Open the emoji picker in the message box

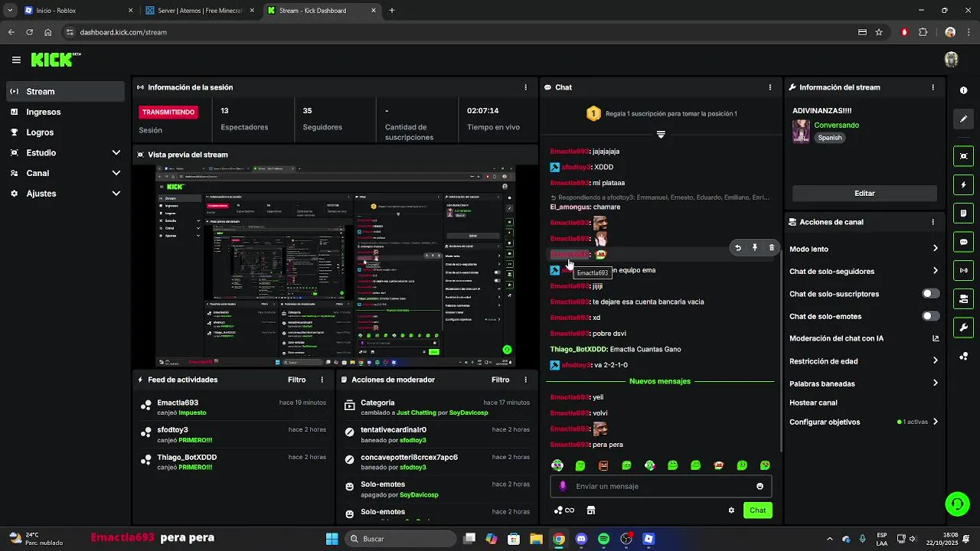[x=759, y=486]
